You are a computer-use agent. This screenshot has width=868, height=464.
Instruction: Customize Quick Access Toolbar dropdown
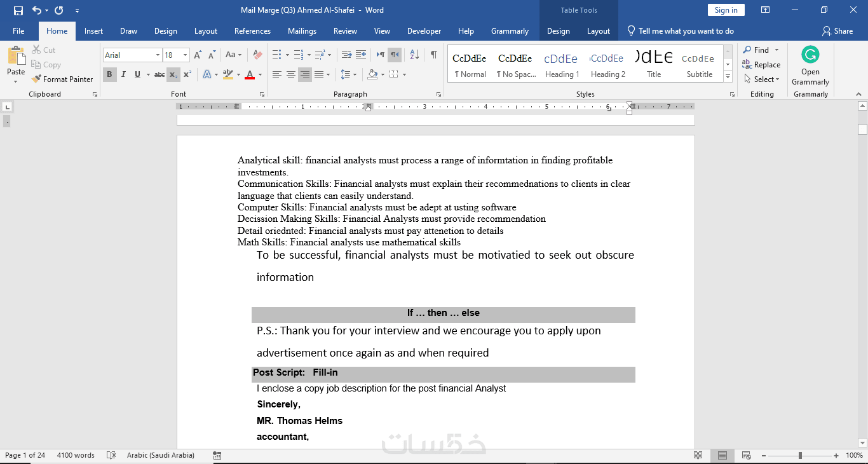pyautogui.click(x=77, y=10)
